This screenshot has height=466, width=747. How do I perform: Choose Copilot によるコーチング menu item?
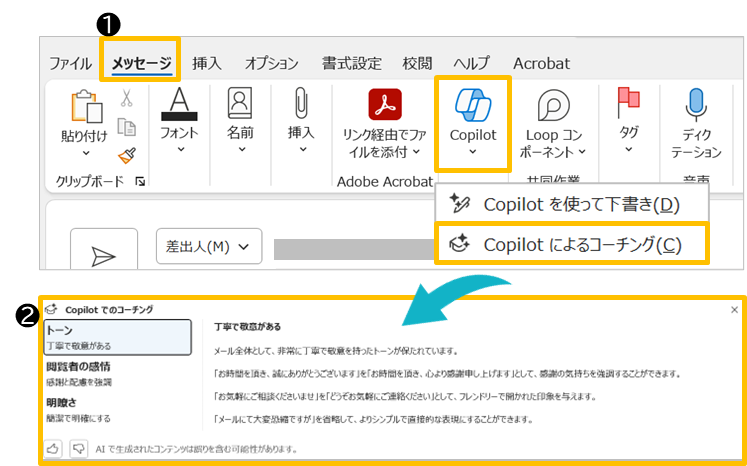tap(572, 244)
